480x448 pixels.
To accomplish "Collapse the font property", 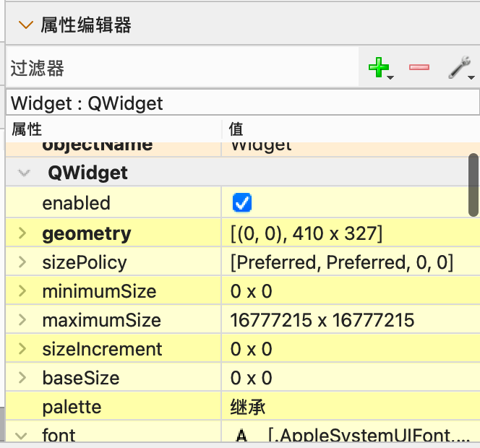I will coord(21,436).
